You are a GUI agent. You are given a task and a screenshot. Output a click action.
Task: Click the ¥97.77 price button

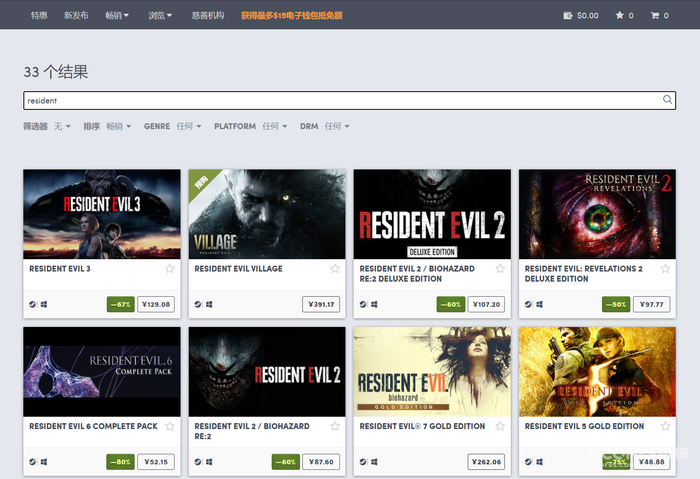point(651,304)
